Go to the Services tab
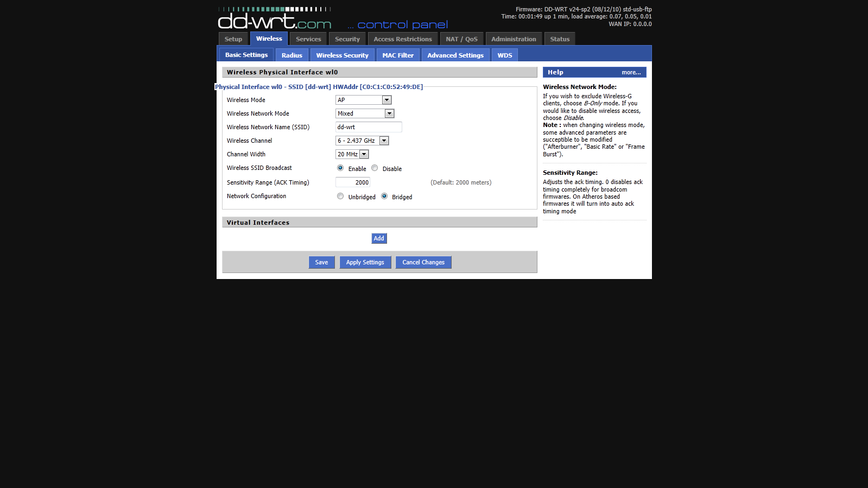This screenshot has height=488, width=868. [x=308, y=39]
